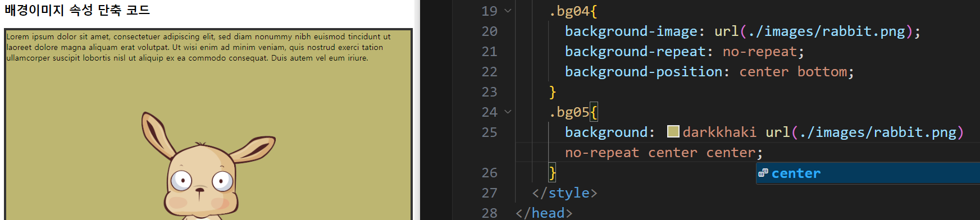Open the darkkhaki color swatch picker
The width and height of the screenshot is (980, 220).
point(673,131)
